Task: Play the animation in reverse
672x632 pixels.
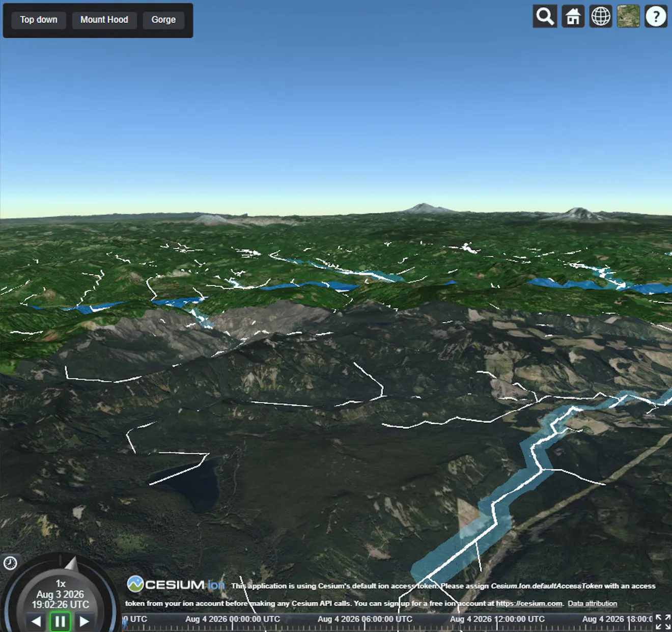Action: [36, 621]
